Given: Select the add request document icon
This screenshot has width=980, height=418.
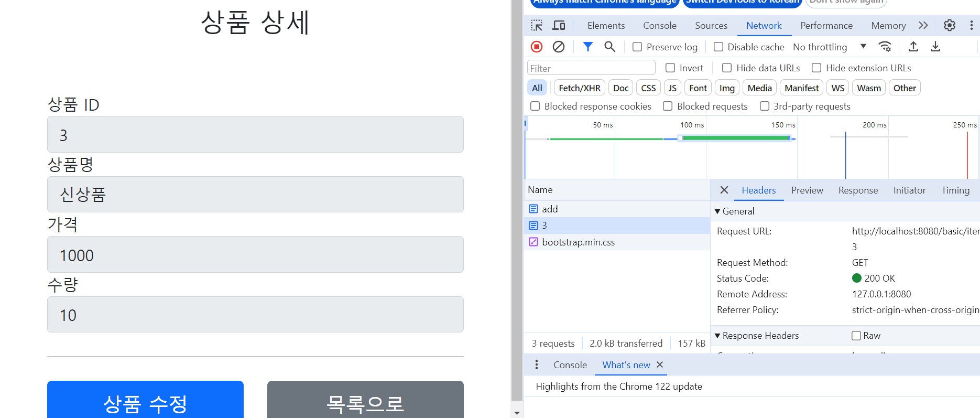Looking at the screenshot, I should pos(533,209).
